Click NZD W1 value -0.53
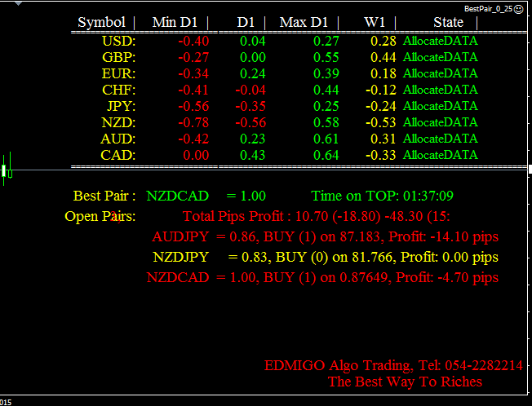The image size is (532, 406). pos(381,122)
